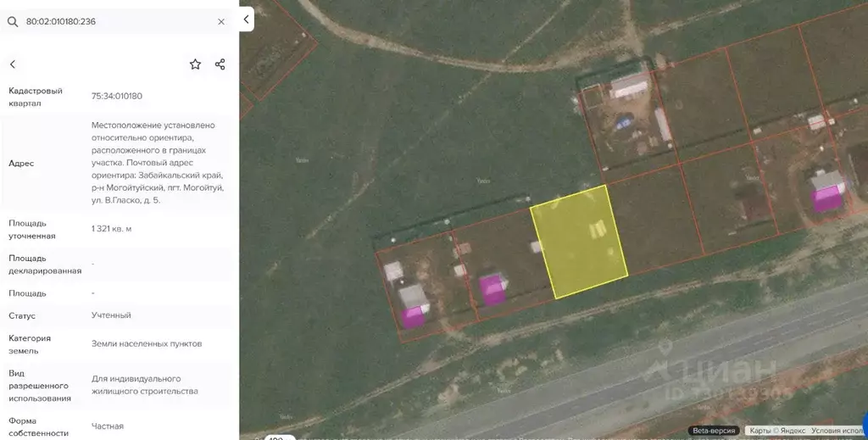This screenshot has height=440, width=868.
Task: Click the map scale indicator at bottom
Action: (x=280, y=437)
